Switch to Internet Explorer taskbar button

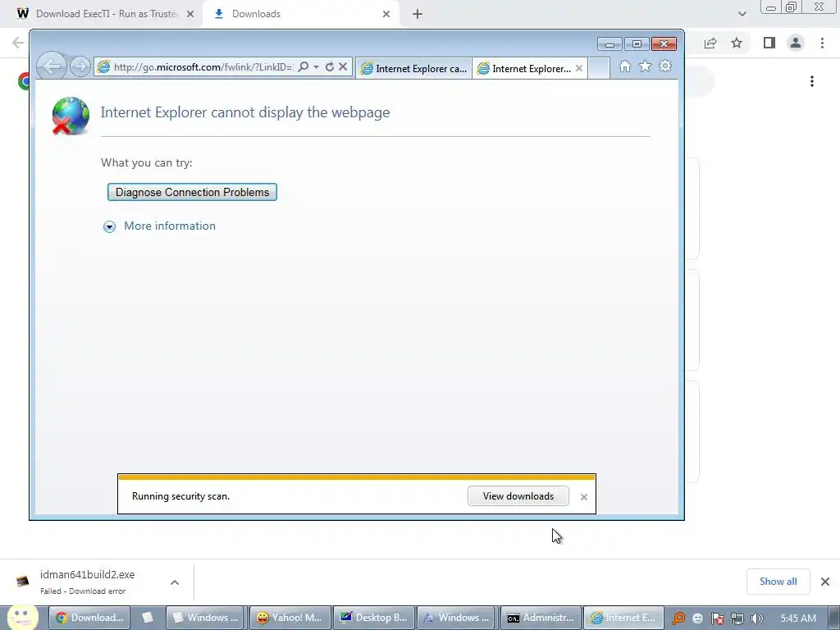[x=623, y=618]
